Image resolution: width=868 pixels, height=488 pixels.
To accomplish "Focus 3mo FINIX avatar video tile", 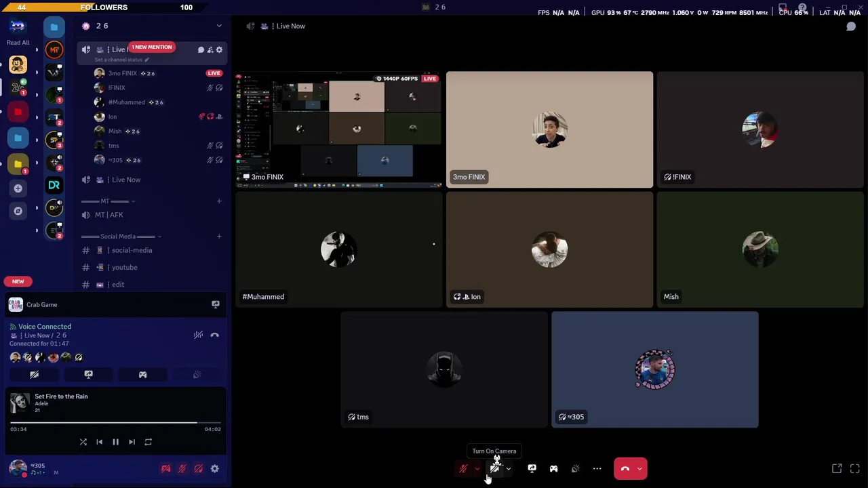I will click(549, 129).
